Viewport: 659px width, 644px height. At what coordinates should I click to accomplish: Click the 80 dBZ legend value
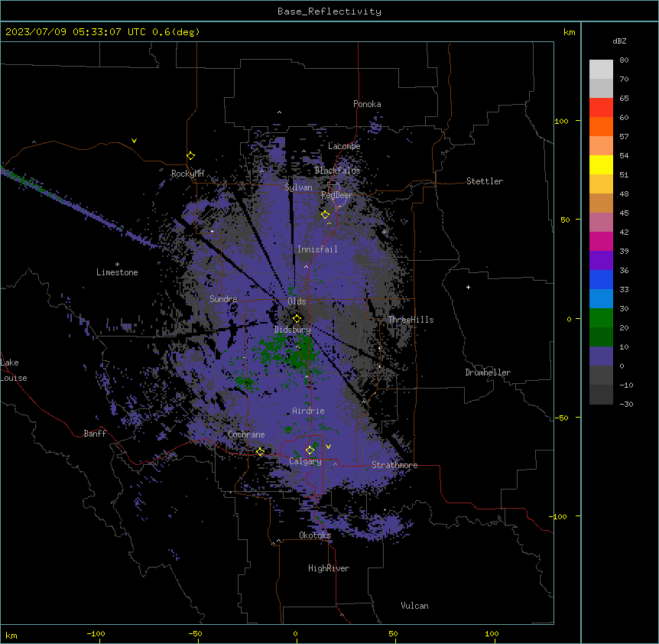coord(624,60)
